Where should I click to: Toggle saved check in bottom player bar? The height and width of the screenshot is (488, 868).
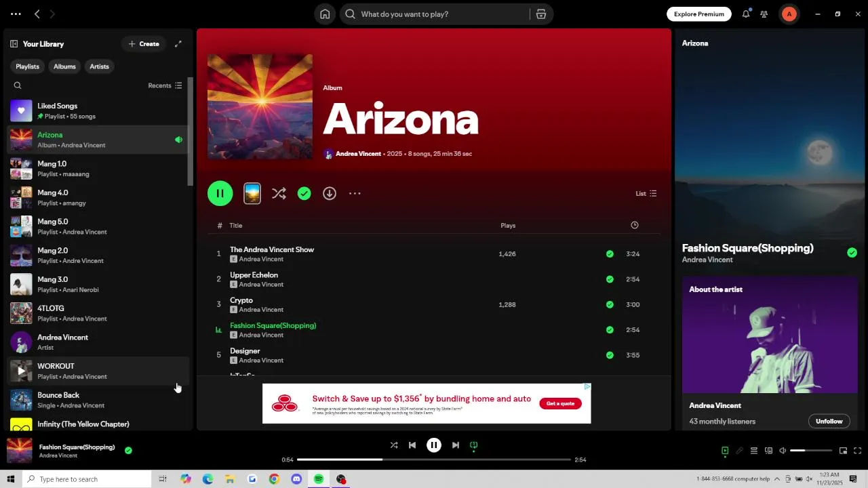tap(128, 450)
